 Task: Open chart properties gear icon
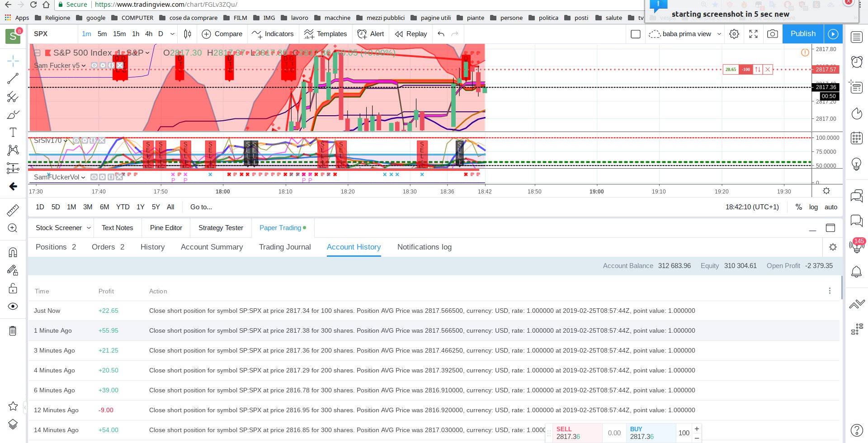click(x=734, y=34)
